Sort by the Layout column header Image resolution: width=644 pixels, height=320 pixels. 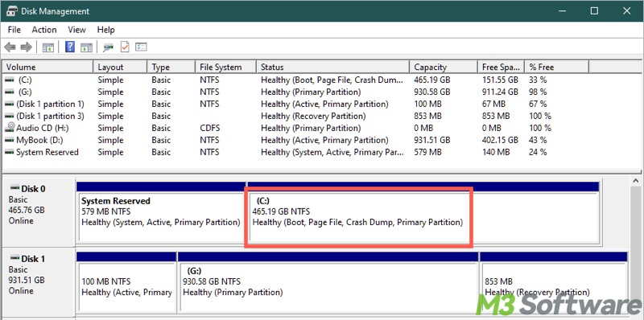(120, 67)
